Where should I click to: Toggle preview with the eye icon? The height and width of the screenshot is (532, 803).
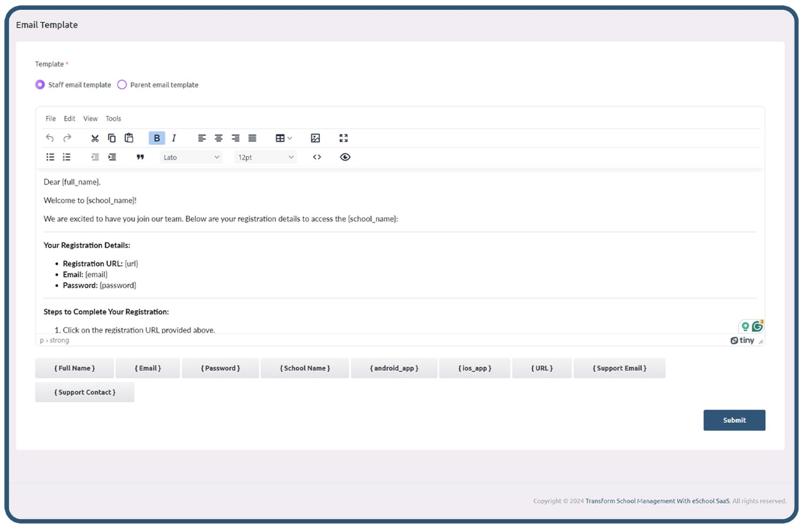[x=345, y=157]
